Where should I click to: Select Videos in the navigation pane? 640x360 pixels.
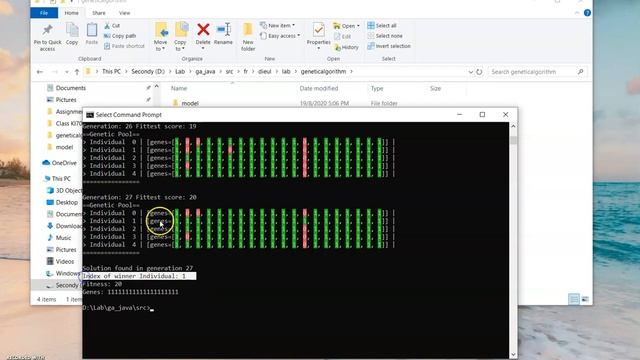(61, 261)
